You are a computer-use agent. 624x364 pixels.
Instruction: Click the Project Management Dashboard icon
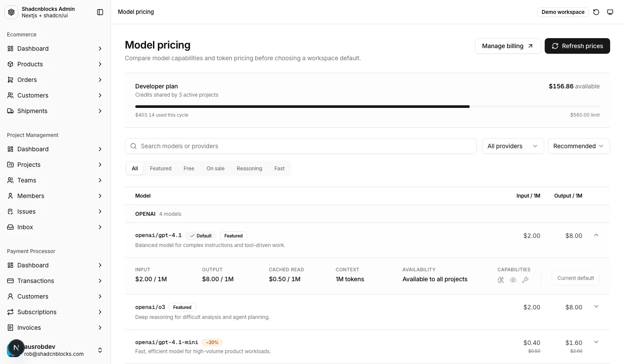click(x=10, y=149)
